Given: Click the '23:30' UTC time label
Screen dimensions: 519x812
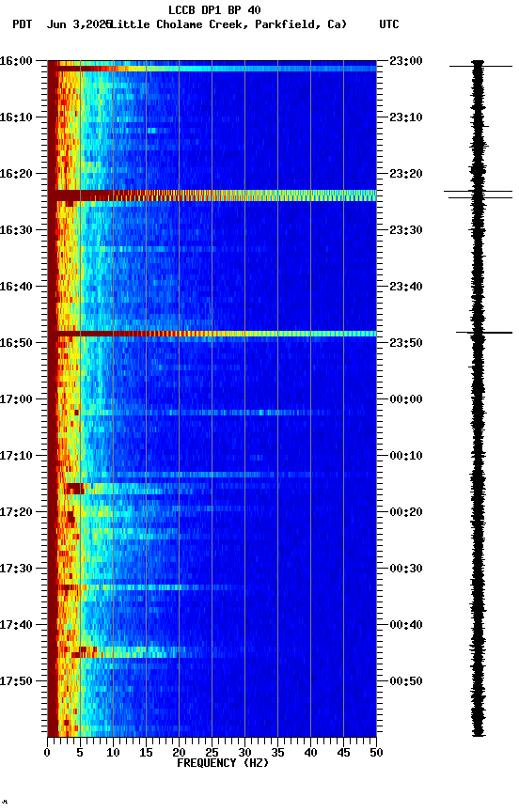Looking at the screenshot, I should (x=406, y=230).
